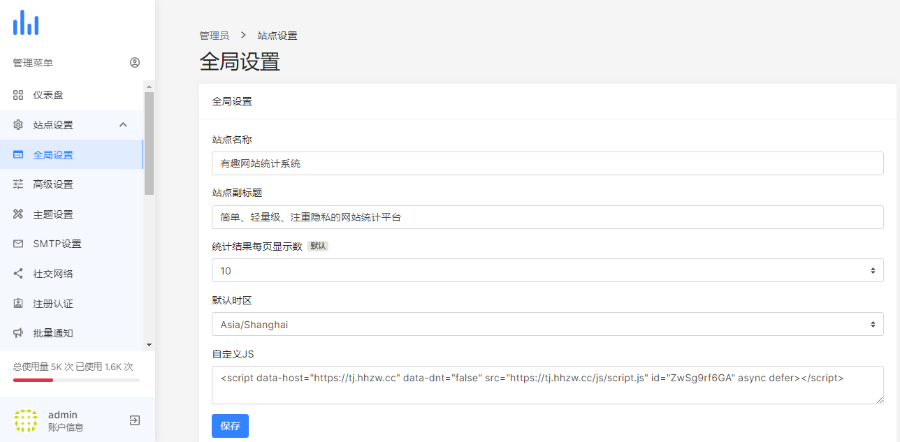Click the SMTP设置 envelope icon
This screenshot has height=442, width=900.
coord(18,244)
